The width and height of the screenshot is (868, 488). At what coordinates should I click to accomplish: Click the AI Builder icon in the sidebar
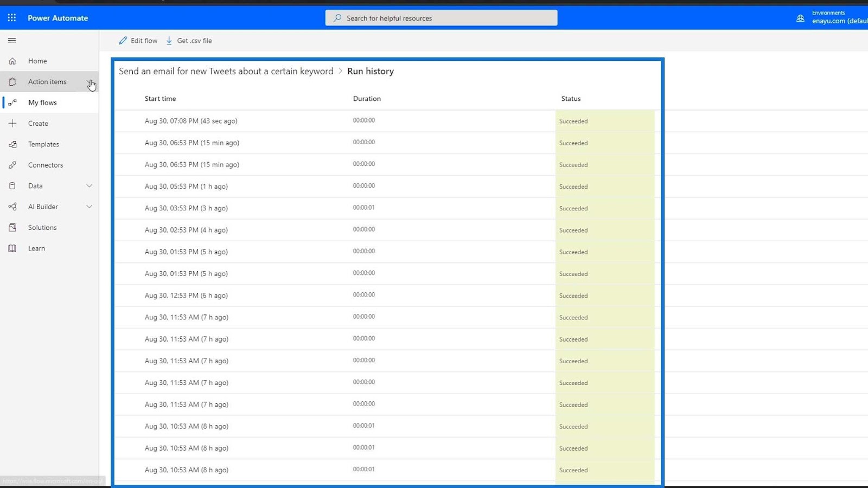click(x=12, y=207)
